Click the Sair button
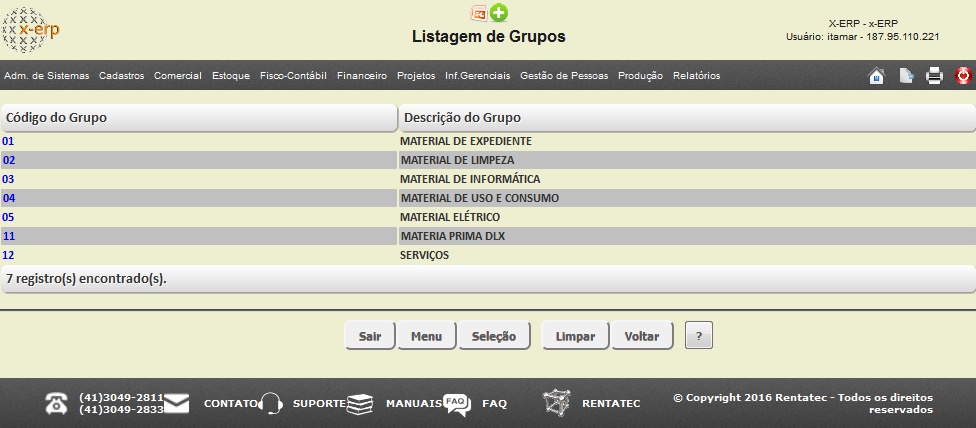976x428 pixels. pos(370,336)
